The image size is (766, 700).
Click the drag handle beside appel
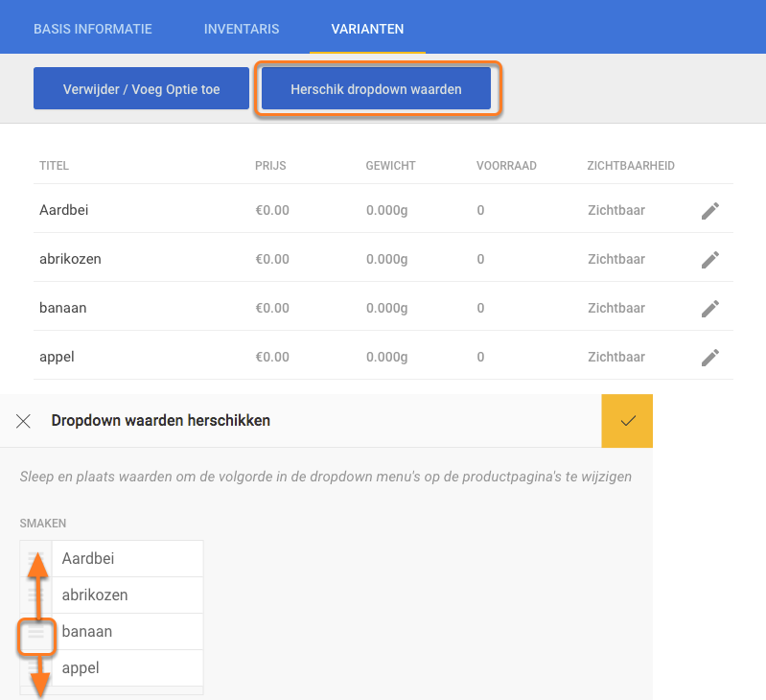click(x=36, y=668)
